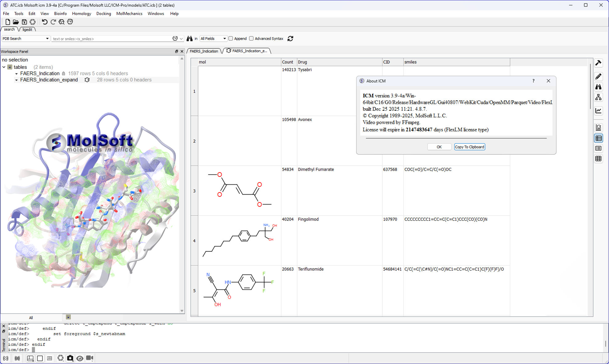Image resolution: width=609 pixels, height=364 pixels.
Task: Enable the Append checkbox
Action: pyautogui.click(x=231, y=38)
